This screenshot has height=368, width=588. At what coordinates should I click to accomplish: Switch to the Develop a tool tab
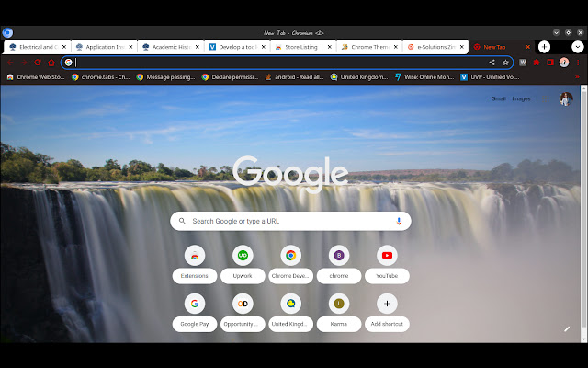point(237,47)
